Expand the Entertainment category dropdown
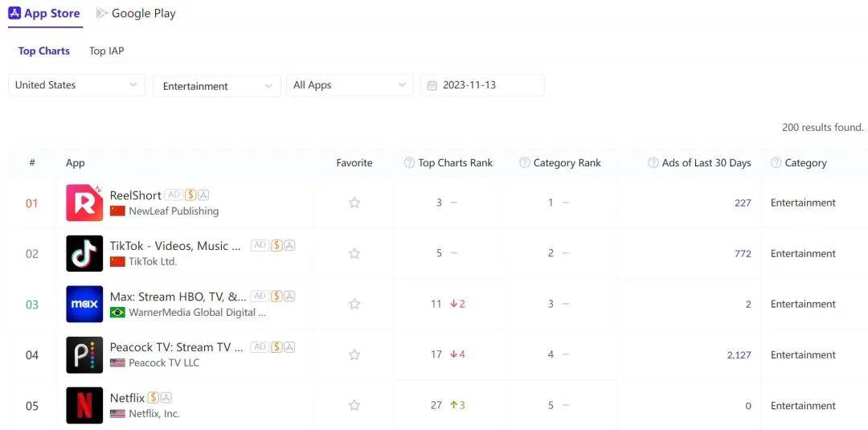 217,86
